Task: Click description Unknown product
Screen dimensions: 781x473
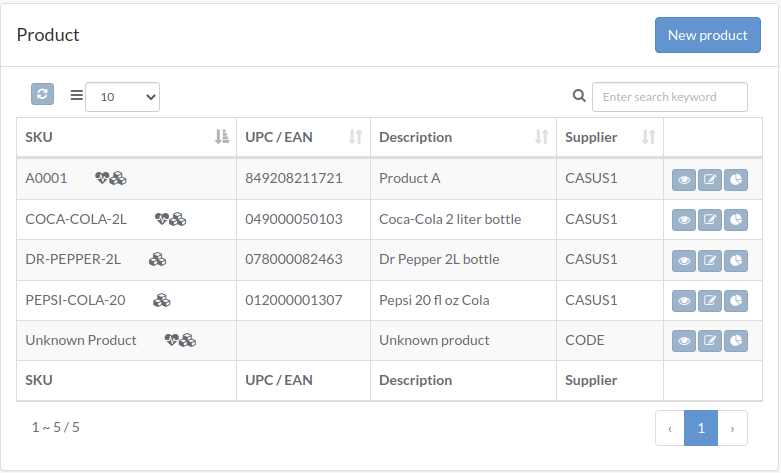Action: (434, 340)
